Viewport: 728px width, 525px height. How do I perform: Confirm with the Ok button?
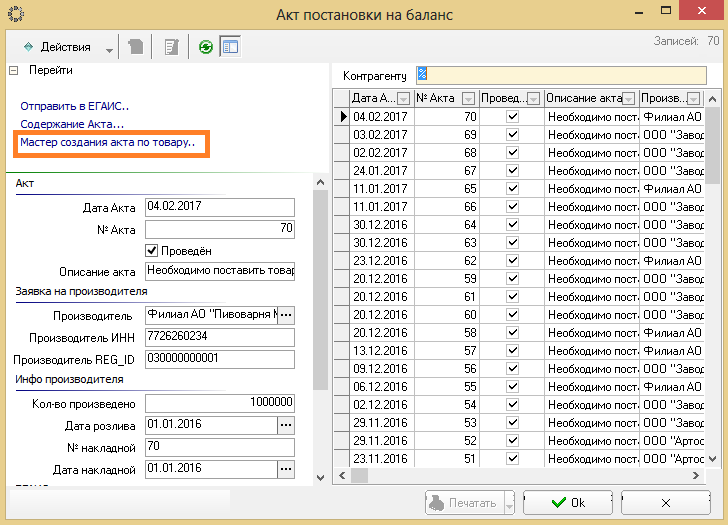(x=568, y=503)
